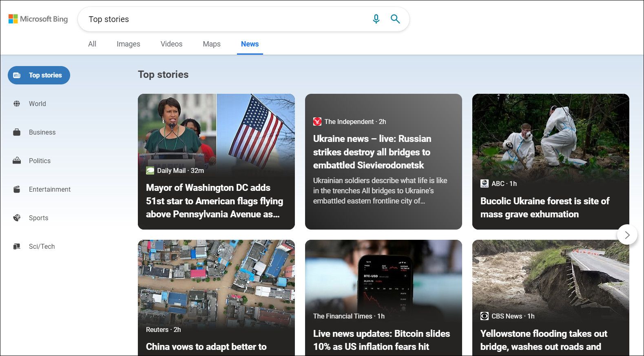The height and width of the screenshot is (356, 644).
Task: Click the World globe icon
Action: [17, 104]
